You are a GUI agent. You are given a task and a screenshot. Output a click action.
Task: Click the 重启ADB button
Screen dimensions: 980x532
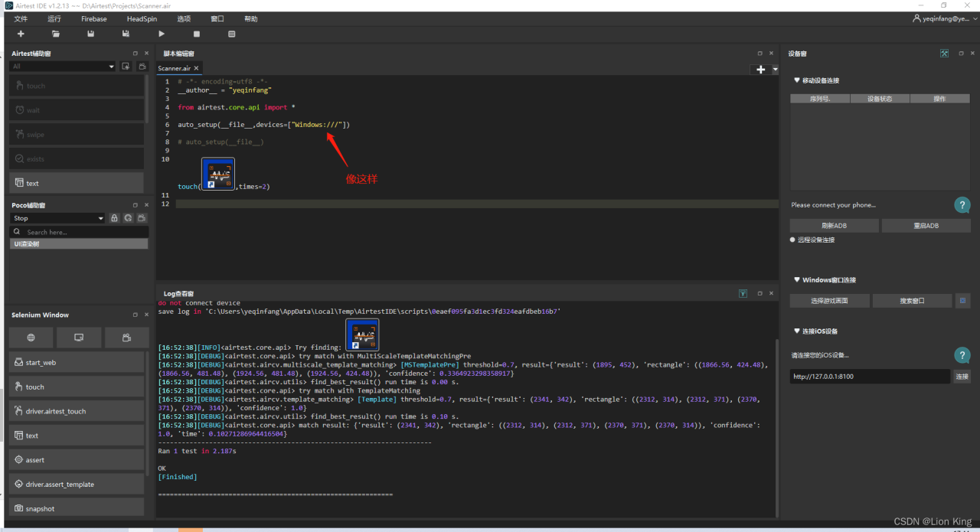point(926,226)
